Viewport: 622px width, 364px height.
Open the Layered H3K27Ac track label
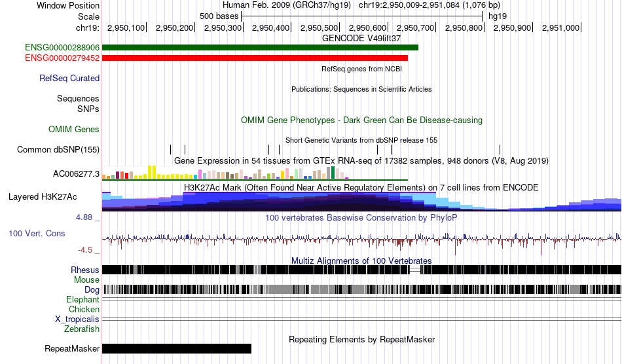(43, 196)
